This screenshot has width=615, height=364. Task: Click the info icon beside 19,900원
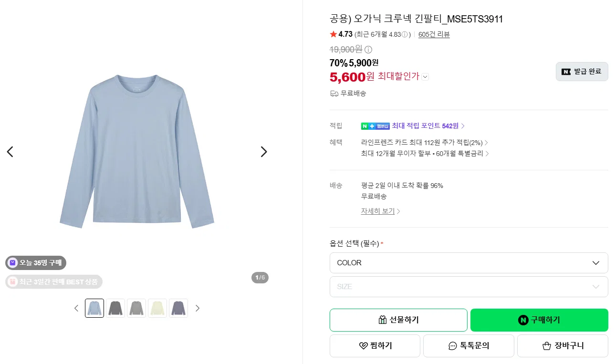tap(368, 49)
